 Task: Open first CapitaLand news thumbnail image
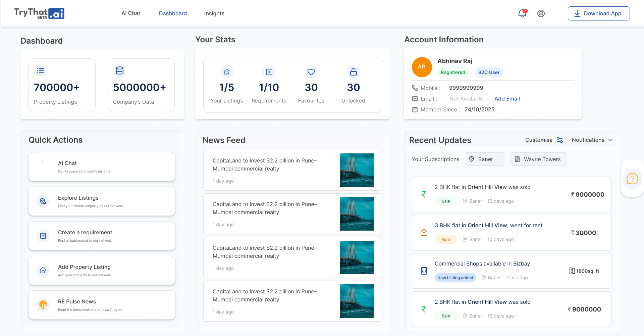357,170
